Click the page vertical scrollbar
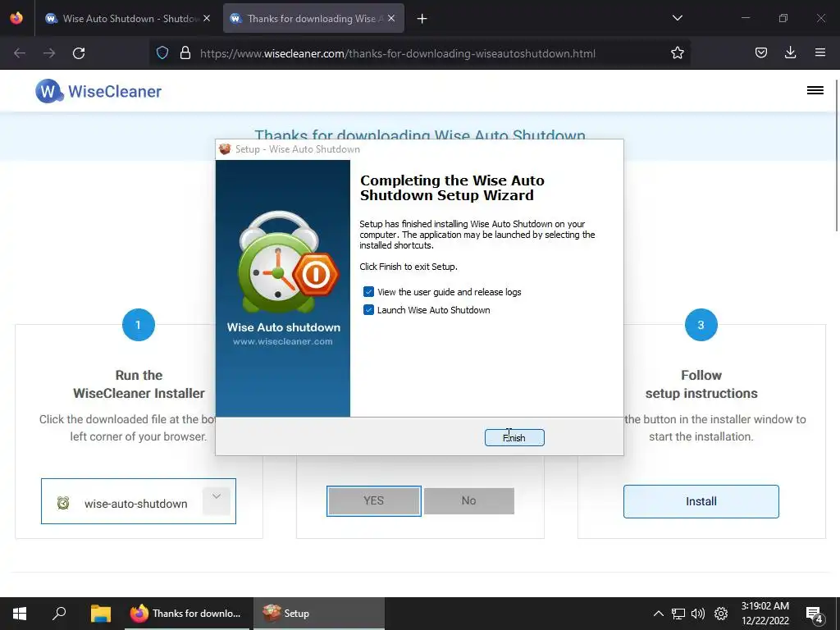The width and height of the screenshot is (840, 630). (837, 155)
